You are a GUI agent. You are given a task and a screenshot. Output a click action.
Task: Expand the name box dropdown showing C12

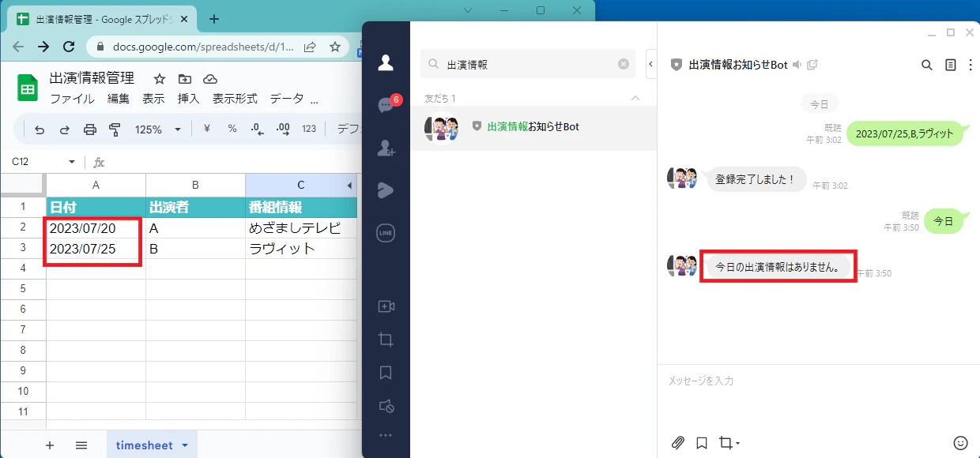[72, 162]
